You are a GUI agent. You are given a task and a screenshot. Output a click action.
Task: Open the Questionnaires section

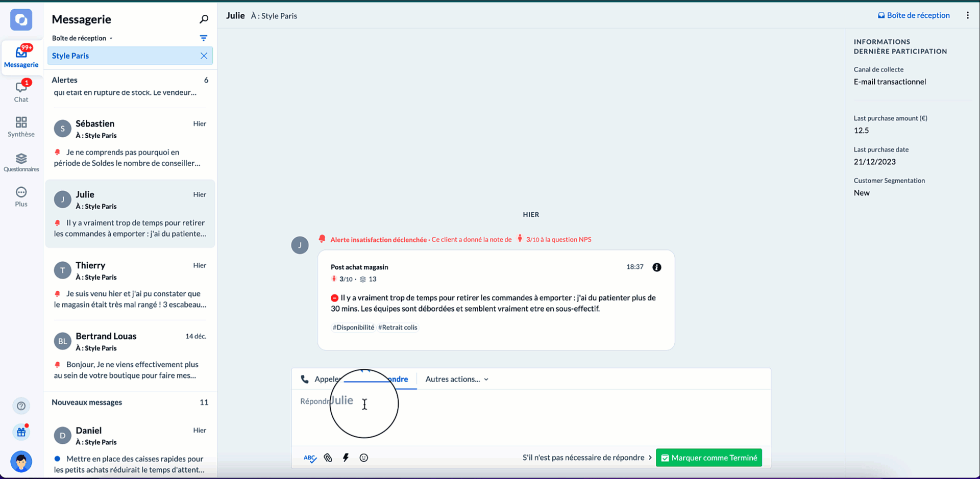coord(21,161)
